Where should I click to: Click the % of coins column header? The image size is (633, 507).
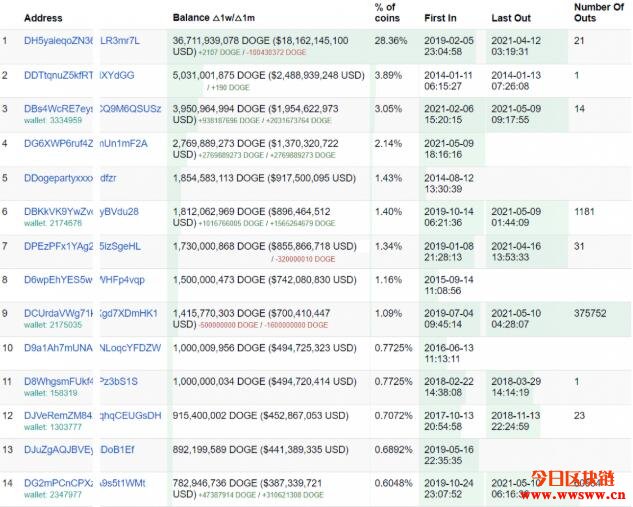[387, 13]
